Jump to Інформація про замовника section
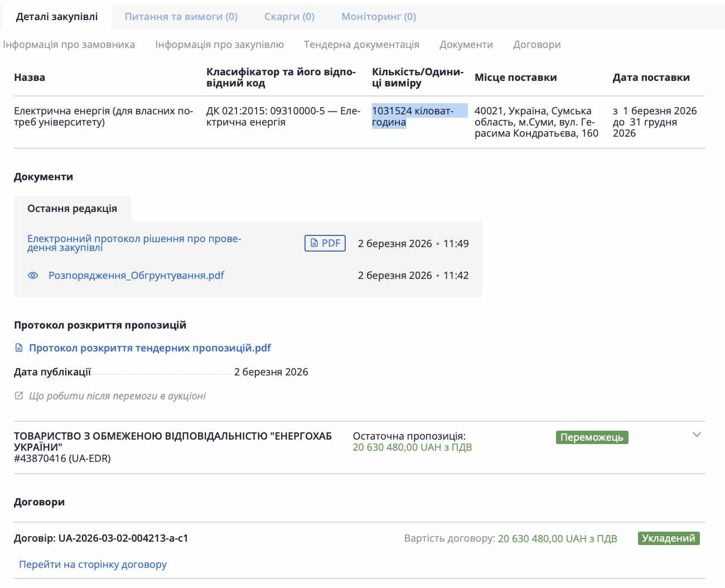Viewport: 725px width, 588px height. 69,45
